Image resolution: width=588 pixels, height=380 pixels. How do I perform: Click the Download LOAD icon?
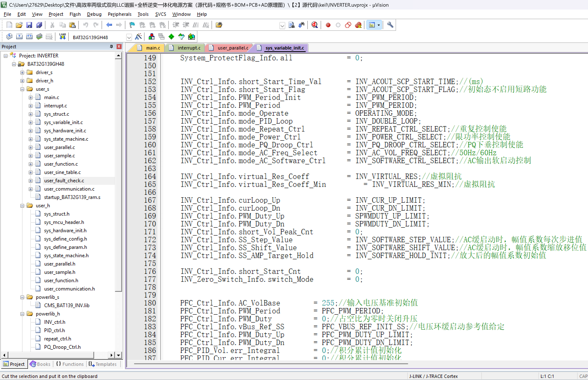[x=62, y=37]
